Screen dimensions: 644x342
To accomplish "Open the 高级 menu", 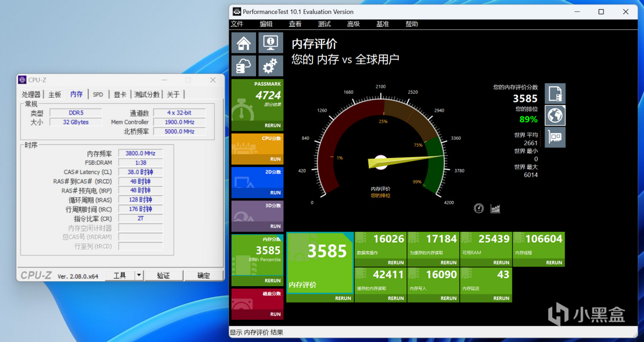I will click(x=353, y=24).
